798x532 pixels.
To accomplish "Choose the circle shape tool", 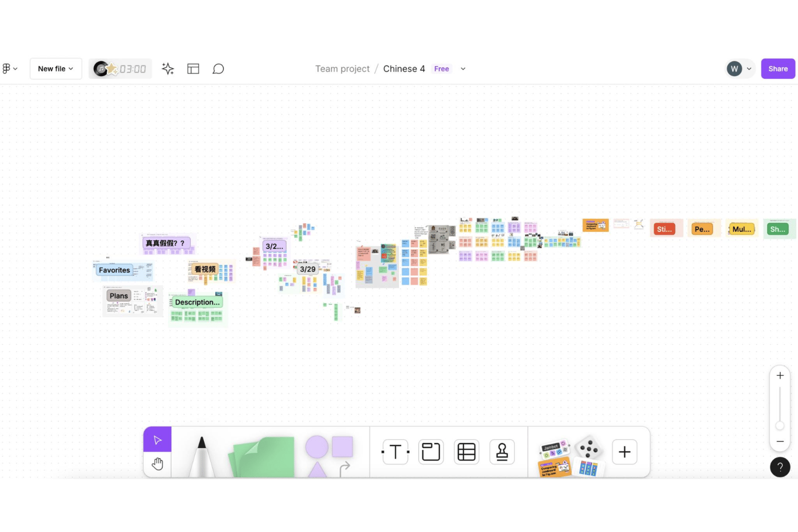I will pos(317,447).
